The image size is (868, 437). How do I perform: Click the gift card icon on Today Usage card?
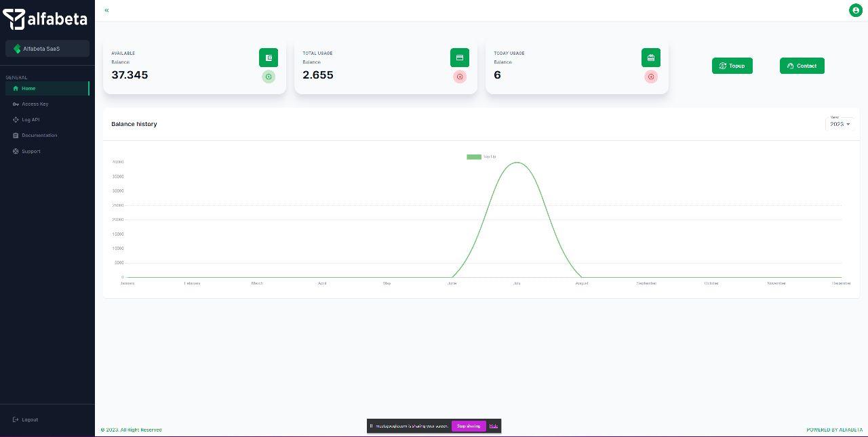point(651,58)
